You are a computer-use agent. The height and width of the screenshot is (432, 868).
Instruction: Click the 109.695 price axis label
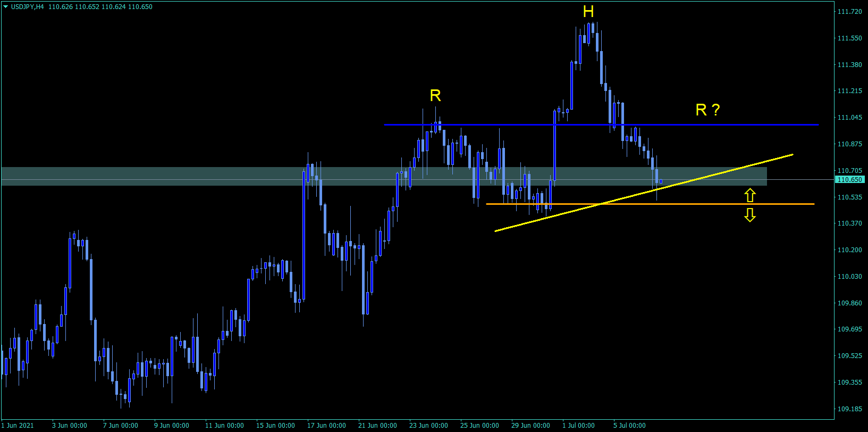click(x=849, y=329)
